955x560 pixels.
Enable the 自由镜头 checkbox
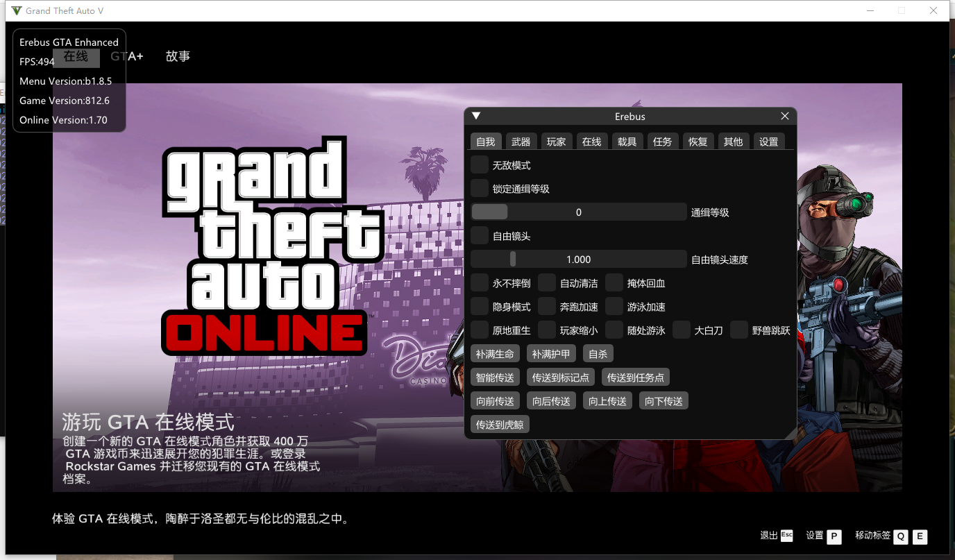(x=480, y=235)
